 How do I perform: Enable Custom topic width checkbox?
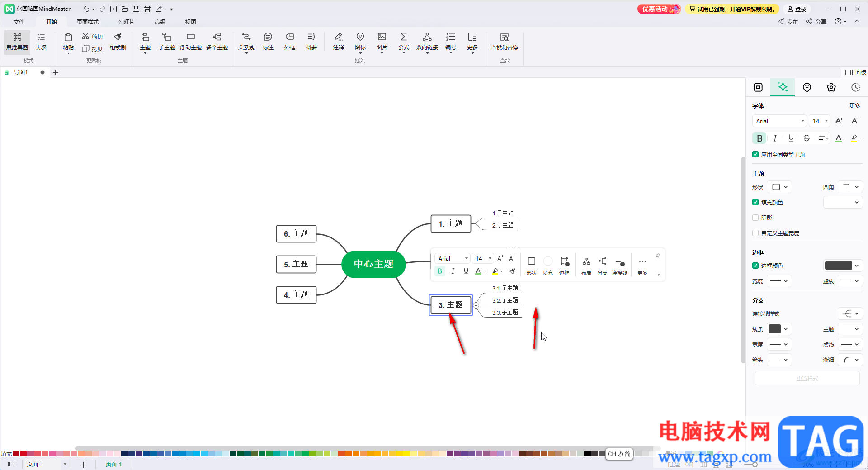[755, 233]
